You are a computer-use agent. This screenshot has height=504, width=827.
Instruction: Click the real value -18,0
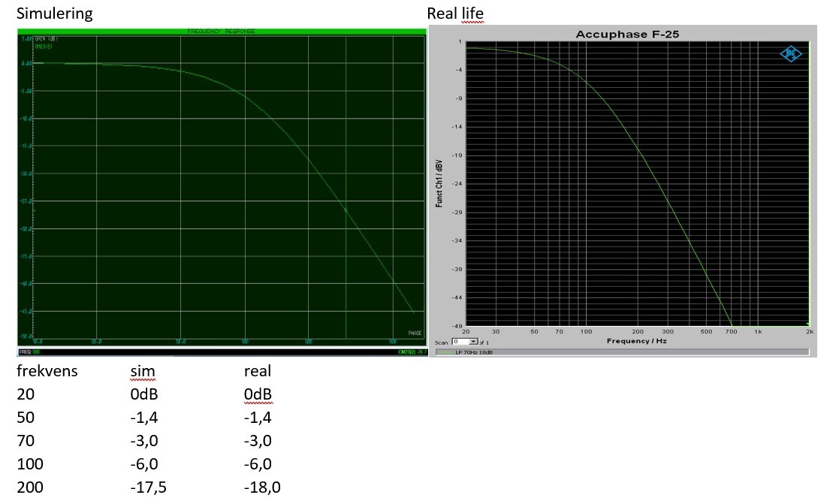point(262,487)
